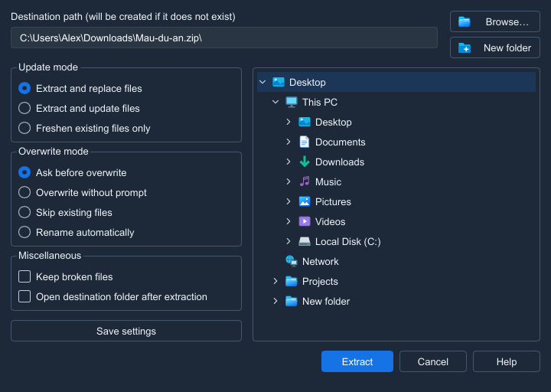Select the Videos label in tree
Viewport: 551px width, 392px height.
[x=331, y=222]
